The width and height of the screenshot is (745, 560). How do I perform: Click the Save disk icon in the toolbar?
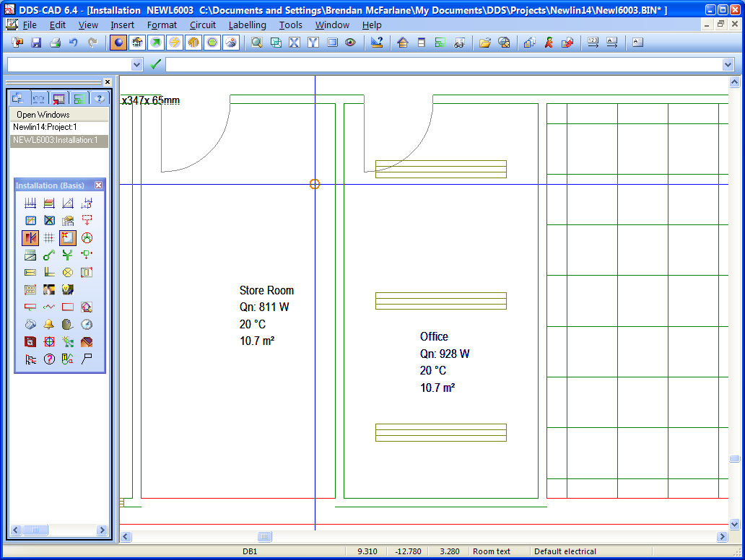(x=36, y=43)
